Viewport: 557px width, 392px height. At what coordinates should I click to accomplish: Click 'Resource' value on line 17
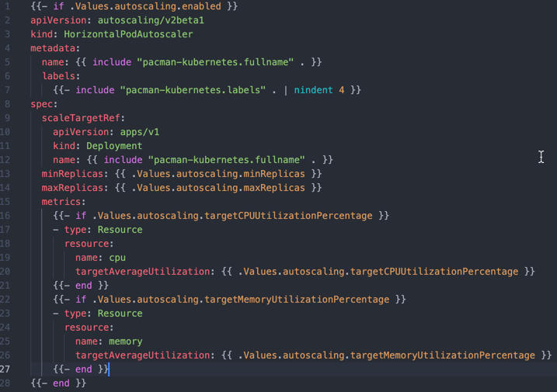click(x=120, y=230)
